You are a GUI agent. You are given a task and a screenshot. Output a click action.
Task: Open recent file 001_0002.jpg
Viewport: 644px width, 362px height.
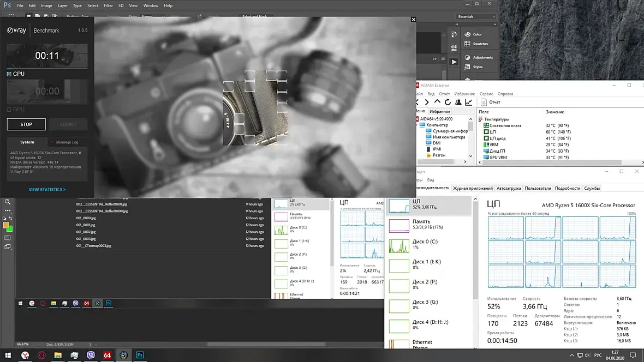pyautogui.click(x=86, y=232)
